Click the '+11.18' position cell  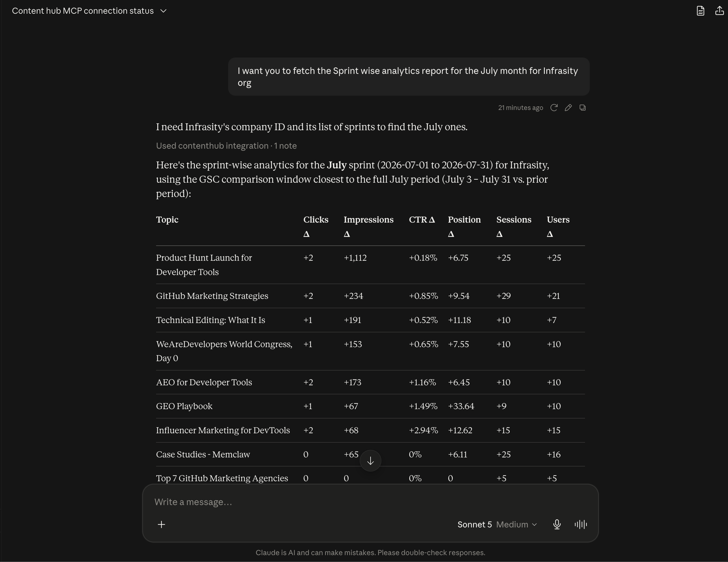(x=459, y=320)
